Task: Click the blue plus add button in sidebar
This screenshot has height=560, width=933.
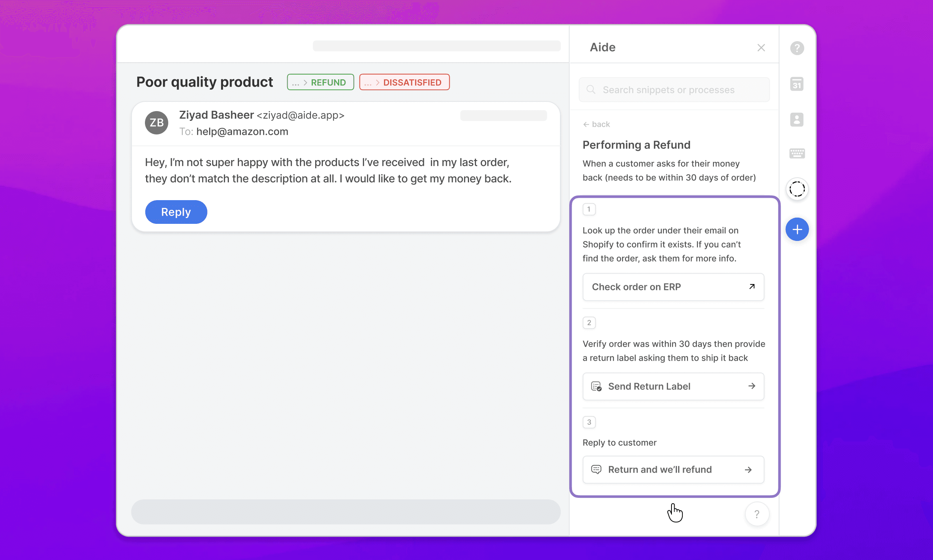Action: pyautogui.click(x=797, y=229)
